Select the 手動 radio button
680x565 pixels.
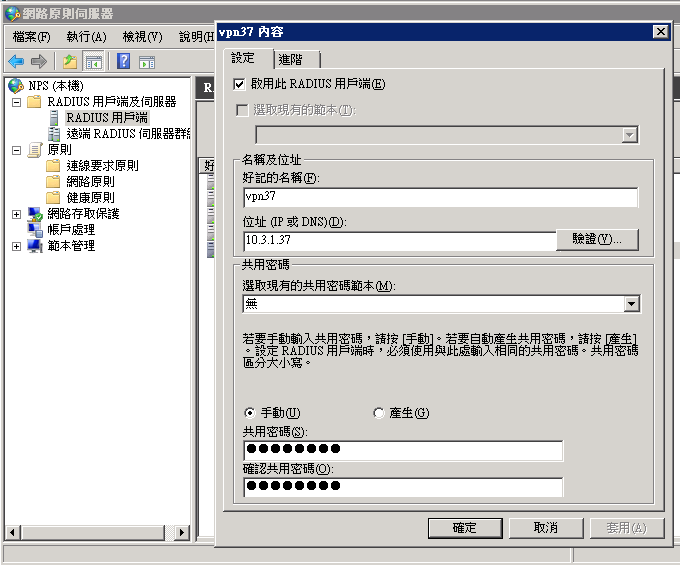(x=249, y=413)
